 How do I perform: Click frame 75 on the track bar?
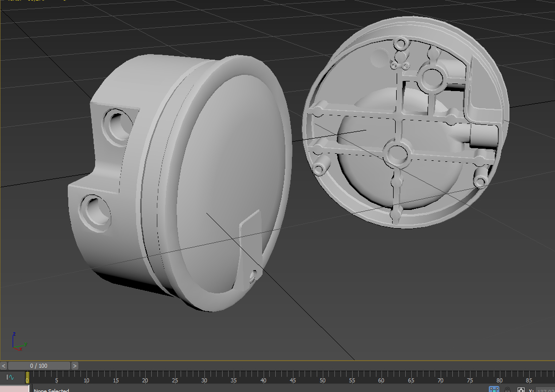tap(469, 380)
